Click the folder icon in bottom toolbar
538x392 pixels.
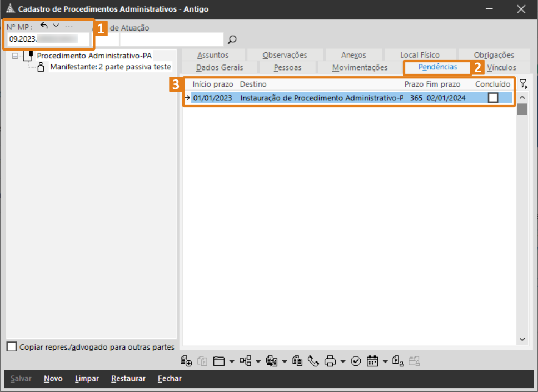point(218,361)
